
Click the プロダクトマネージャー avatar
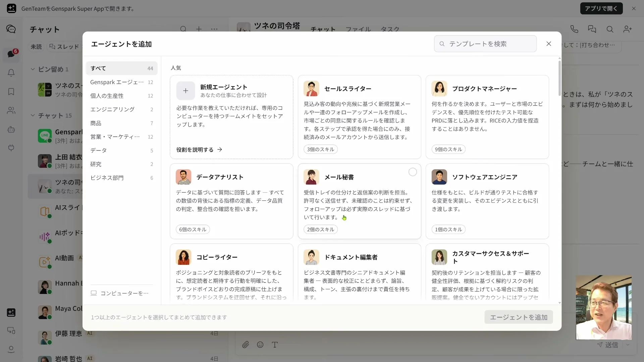(x=439, y=89)
